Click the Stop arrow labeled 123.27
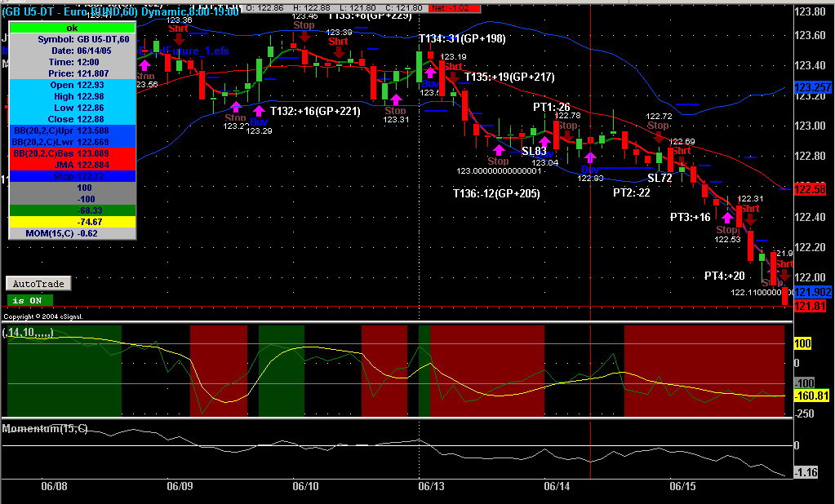The height and width of the screenshot is (504, 835). click(235, 107)
